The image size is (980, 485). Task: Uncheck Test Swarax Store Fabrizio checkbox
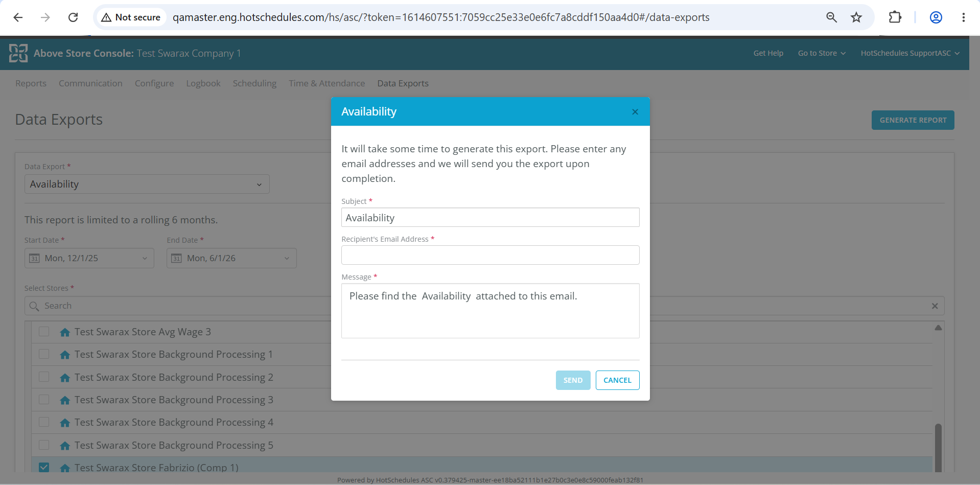44,467
